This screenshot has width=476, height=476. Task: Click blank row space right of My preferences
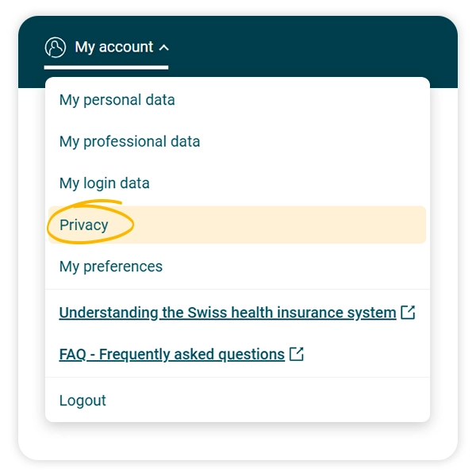pyautogui.click(x=301, y=267)
